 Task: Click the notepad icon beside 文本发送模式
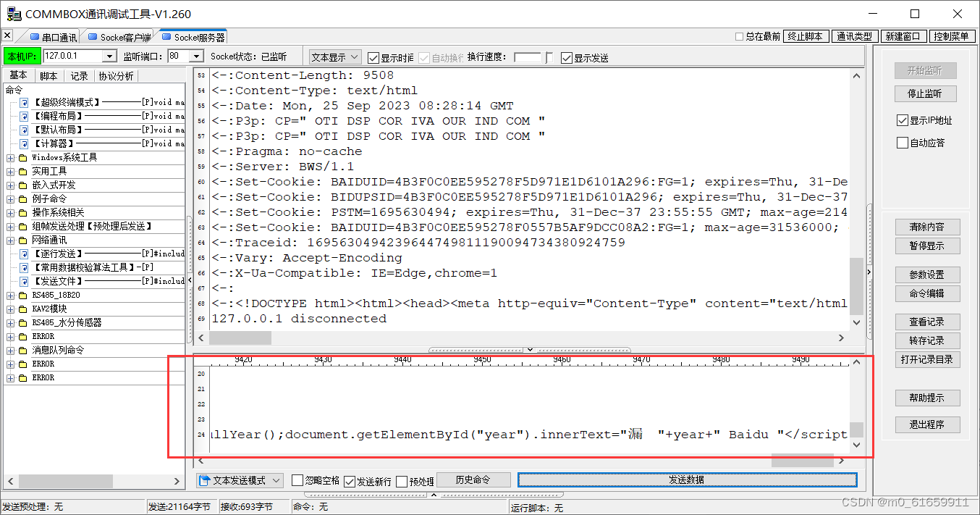[x=206, y=480]
